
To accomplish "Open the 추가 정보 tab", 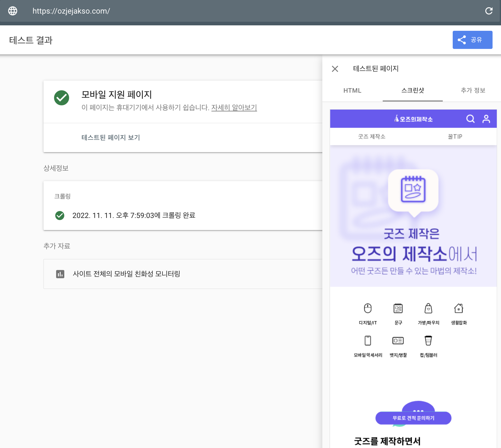I will 473,90.
